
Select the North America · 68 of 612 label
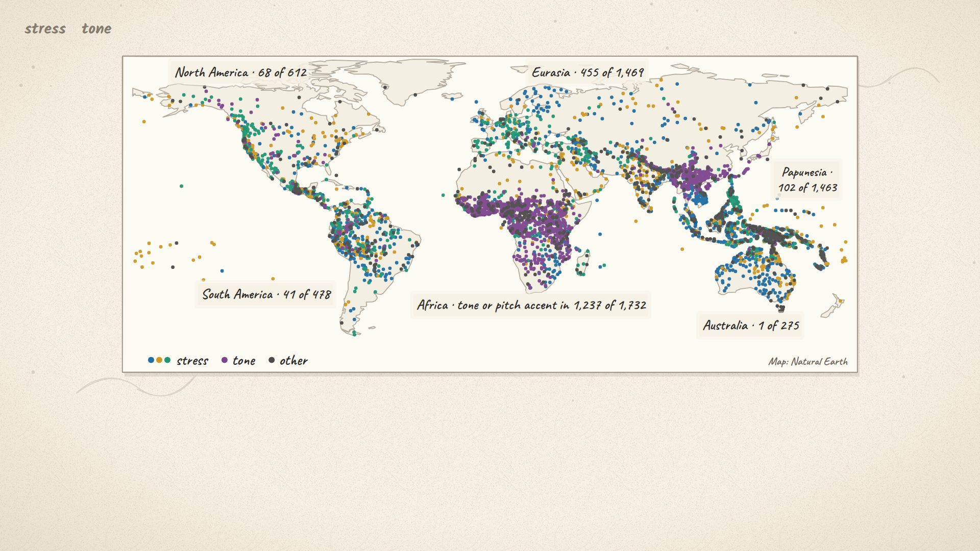241,72
